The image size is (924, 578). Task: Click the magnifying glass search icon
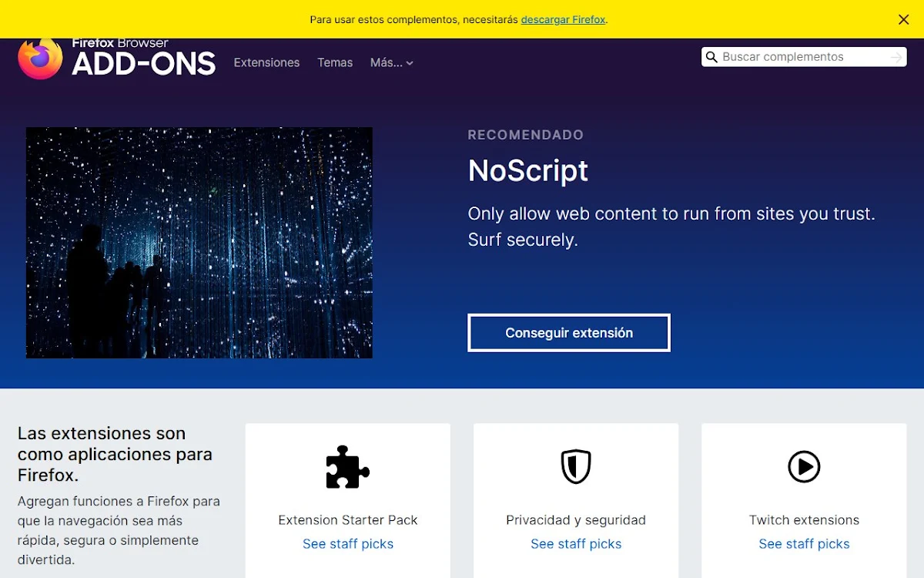coord(712,57)
